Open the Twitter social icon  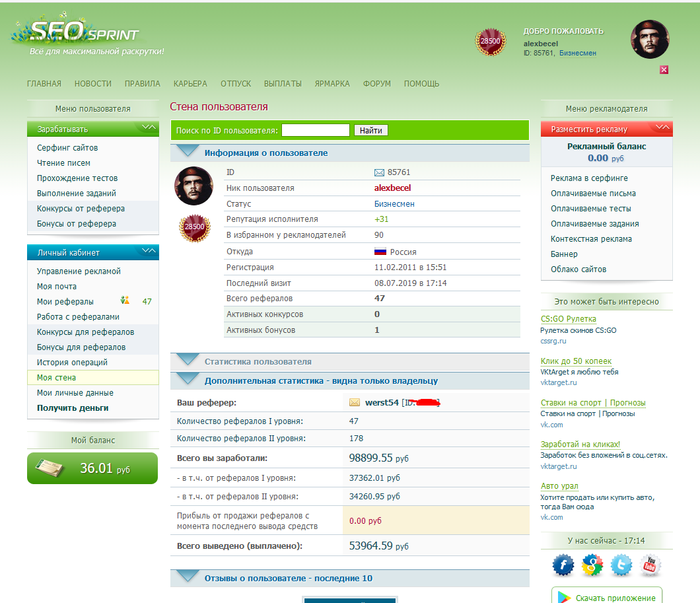(621, 565)
